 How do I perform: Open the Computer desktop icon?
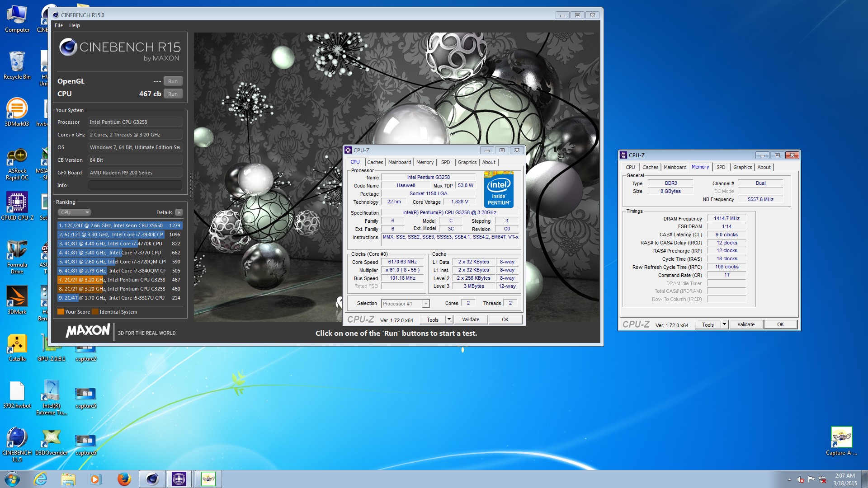pos(17,19)
